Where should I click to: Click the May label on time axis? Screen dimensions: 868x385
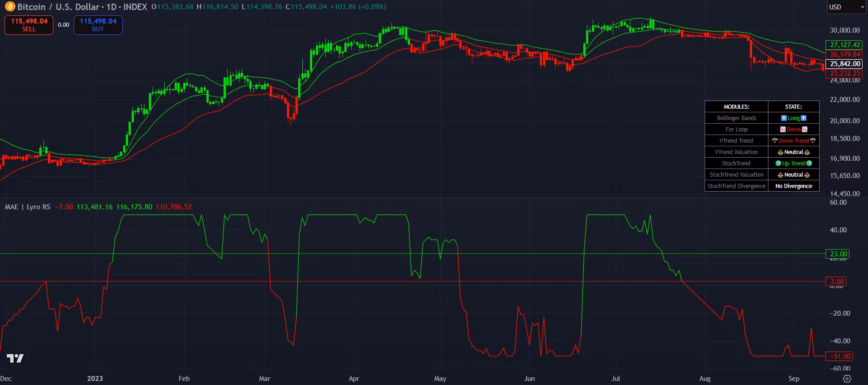coord(440,379)
